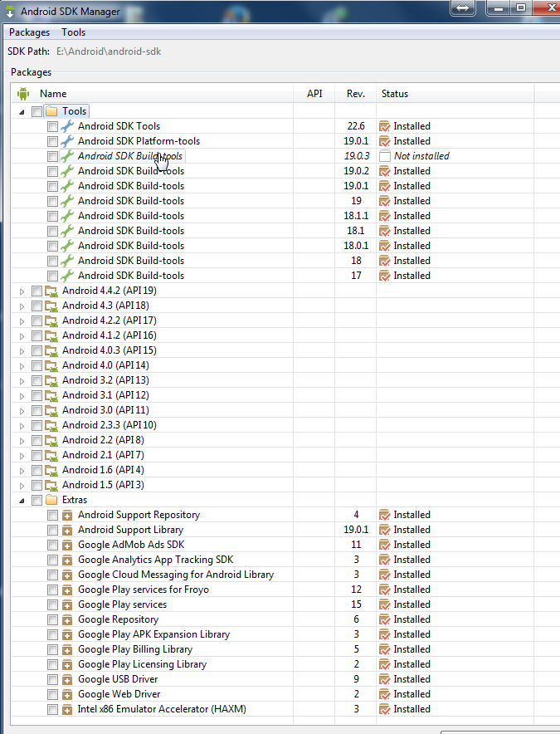Click Build-tools 17 green wrench icon
The height and width of the screenshot is (734, 560).
pos(67,276)
